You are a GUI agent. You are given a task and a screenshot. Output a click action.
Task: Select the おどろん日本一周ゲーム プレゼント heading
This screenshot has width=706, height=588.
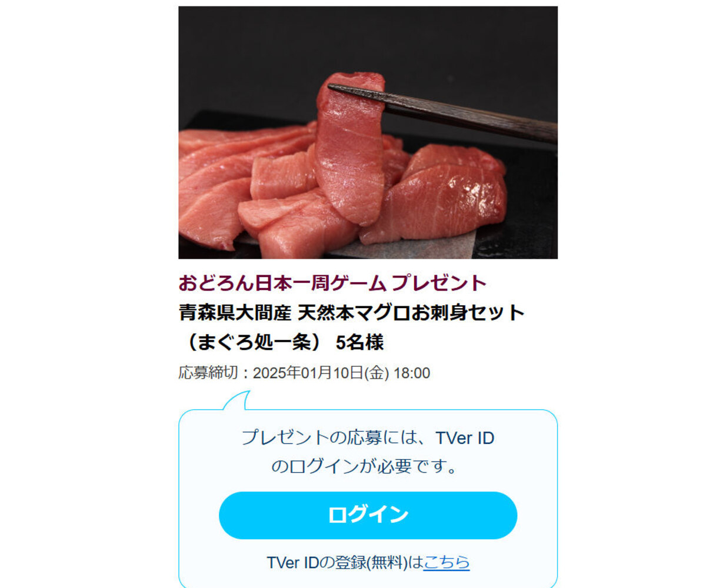coord(333,283)
